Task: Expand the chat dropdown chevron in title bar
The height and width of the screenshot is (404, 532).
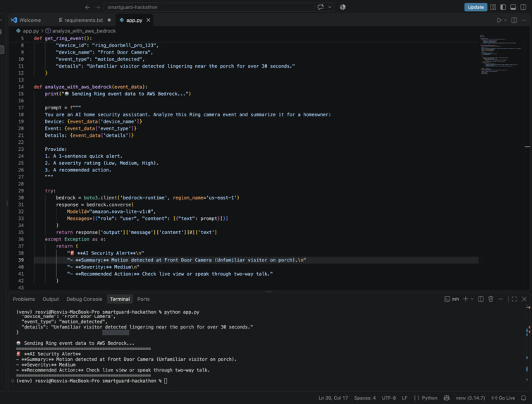Action: coord(330,7)
